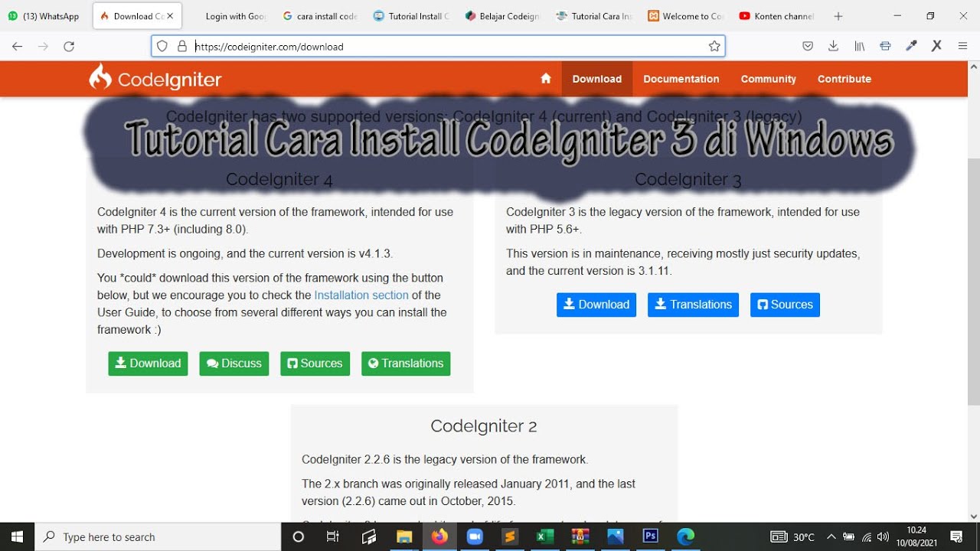This screenshot has height=551, width=980.
Task: Open Microsoft Edge from taskbar
Action: [x=686, y=536]
